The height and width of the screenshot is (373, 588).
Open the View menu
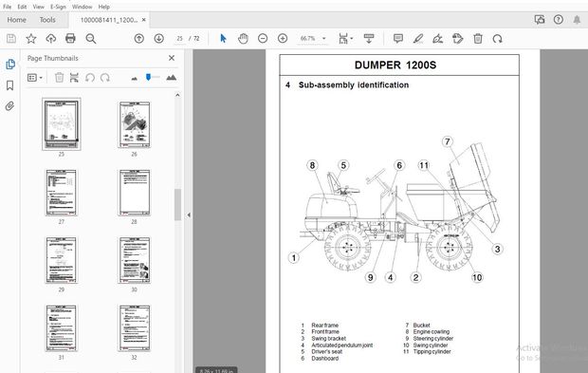[38, 7]
